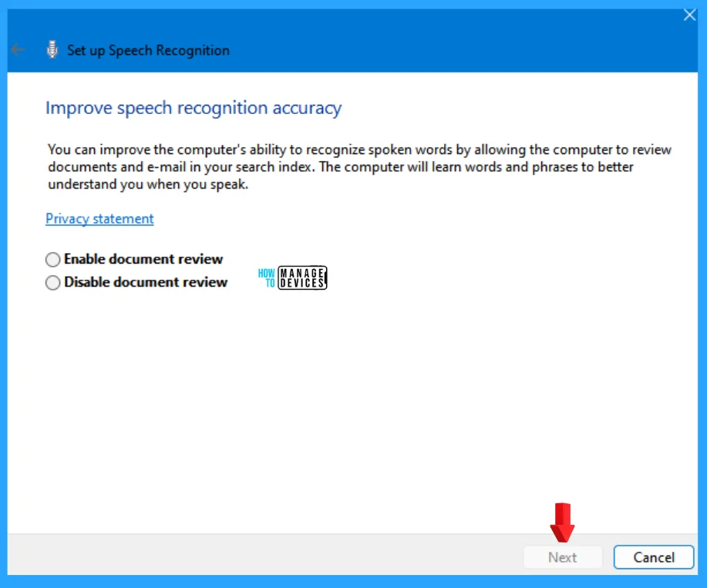Click the back arrow in the title bar
This screenshot has height=588, width=707.
[x=18, y=49]
